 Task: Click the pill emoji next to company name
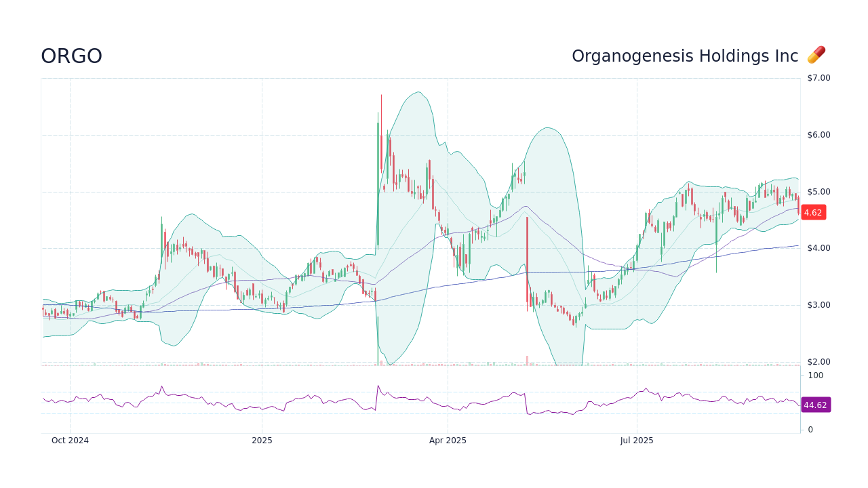pos(817,55)
